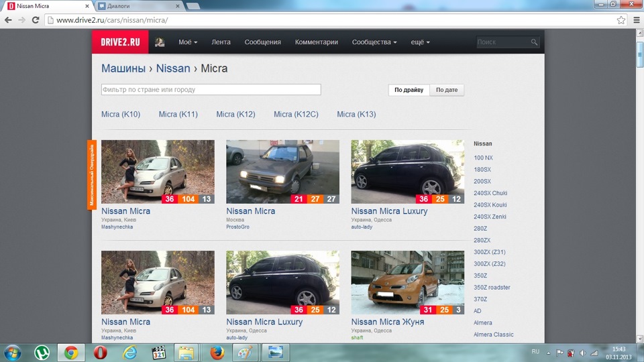The image size is (644, 362).
Task: Open 350Z roadster sidebar link
Action: point(492,288)
